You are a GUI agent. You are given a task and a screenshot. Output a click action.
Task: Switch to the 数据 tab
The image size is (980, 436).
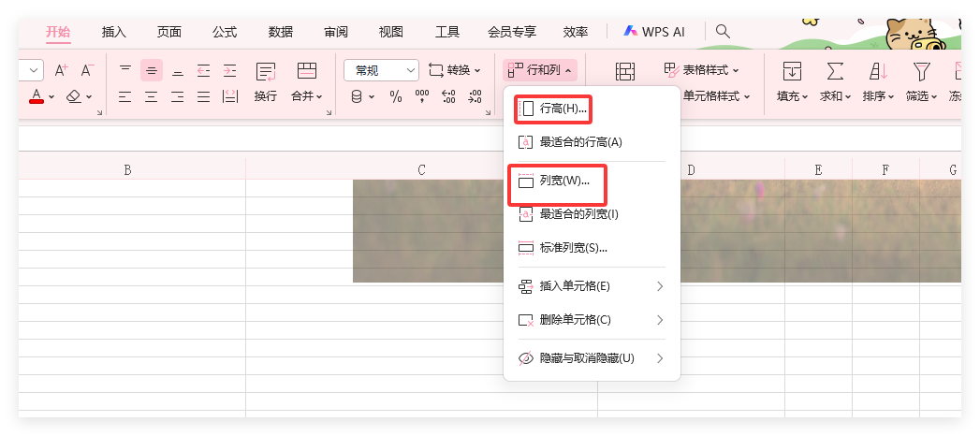[x=281, y=32]
